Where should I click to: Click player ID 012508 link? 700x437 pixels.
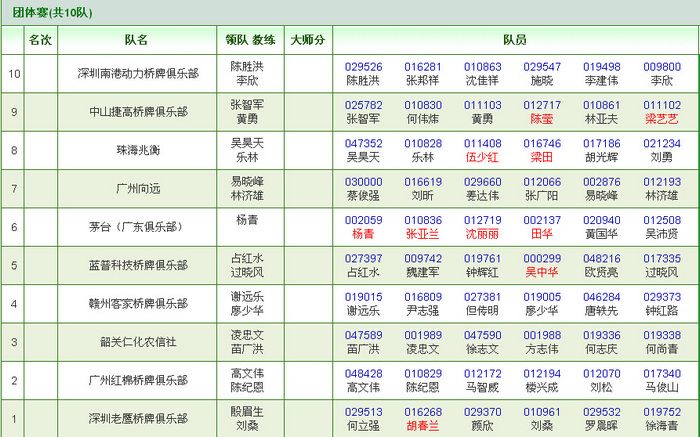click(662, 221)
